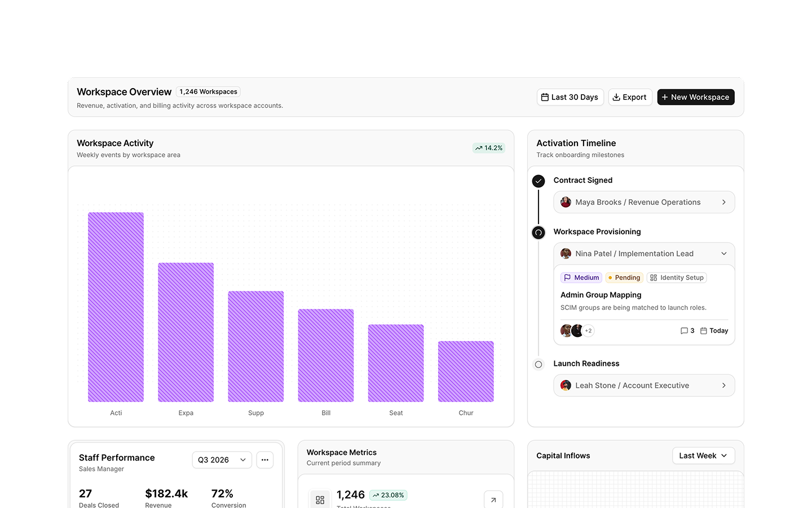Expand the Maya Brooks / Revenue Operations row
The width and height of the screenshot is (812, 508).
tap(644, 202)
